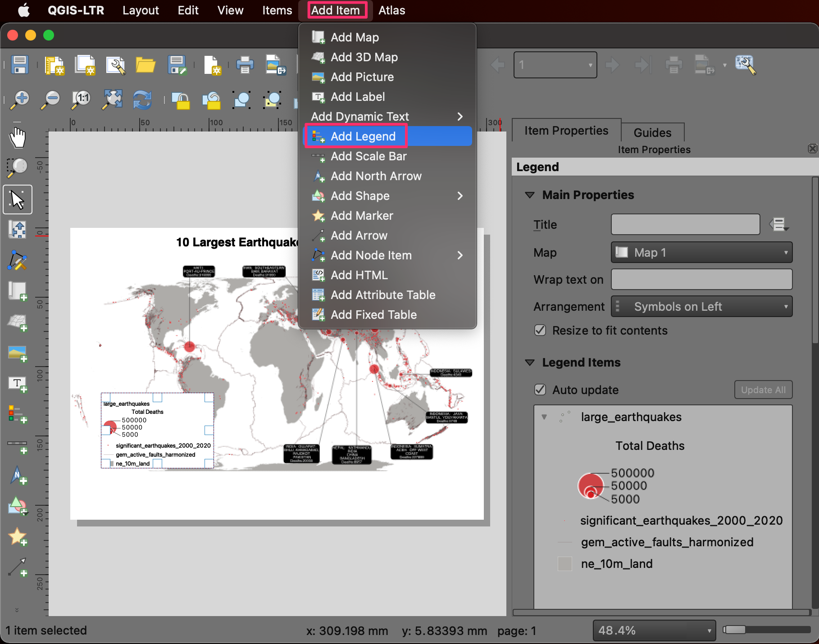
Task: Close the Item Properties panel
Action: (812, 149)
